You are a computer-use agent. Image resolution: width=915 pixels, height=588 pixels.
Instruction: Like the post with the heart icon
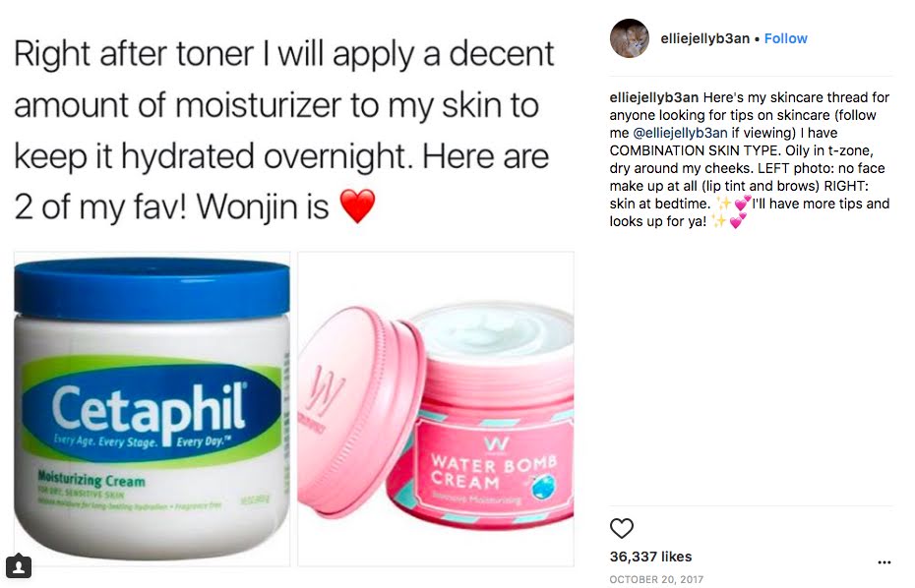click(x=621, y=528)
